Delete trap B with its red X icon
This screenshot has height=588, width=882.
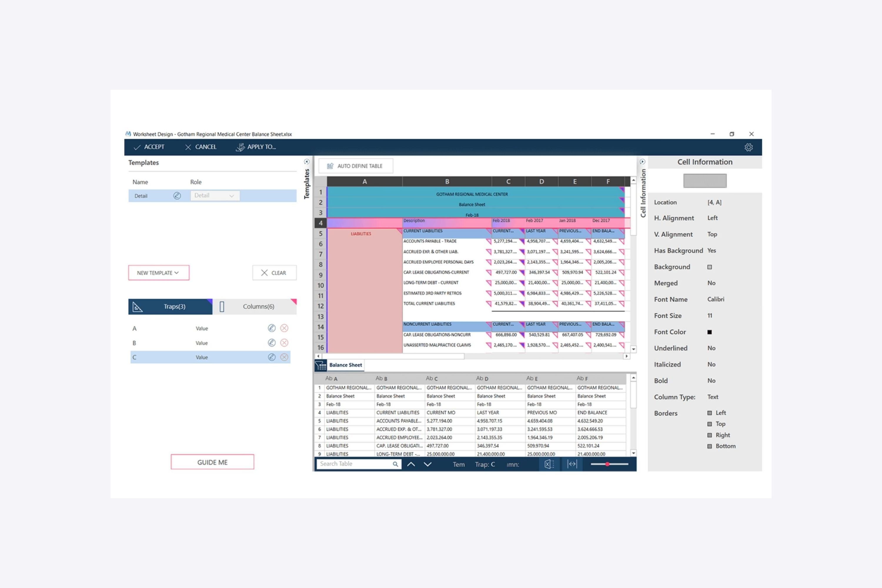(x=284, y=343)
